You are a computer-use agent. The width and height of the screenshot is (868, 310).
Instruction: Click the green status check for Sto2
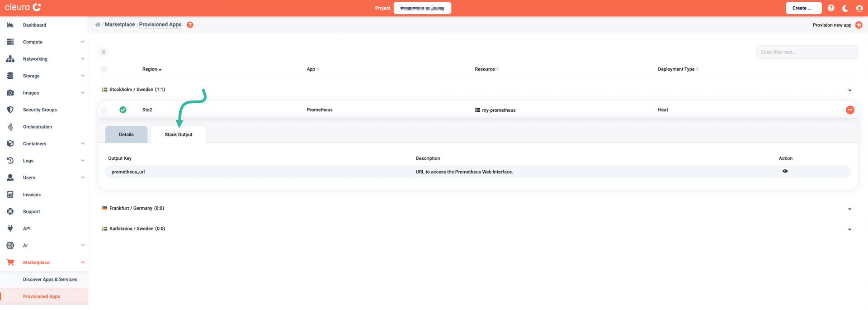point(123,110)
